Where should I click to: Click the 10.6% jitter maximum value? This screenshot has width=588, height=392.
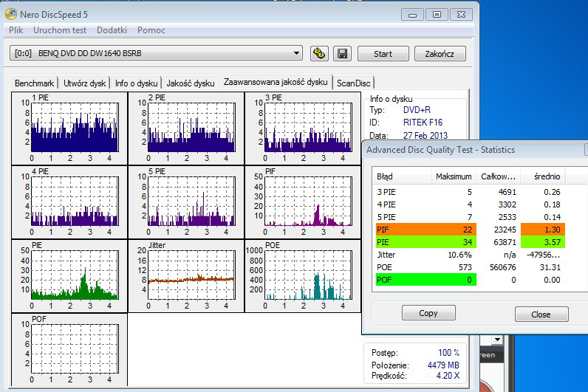(x=459, y=255)
